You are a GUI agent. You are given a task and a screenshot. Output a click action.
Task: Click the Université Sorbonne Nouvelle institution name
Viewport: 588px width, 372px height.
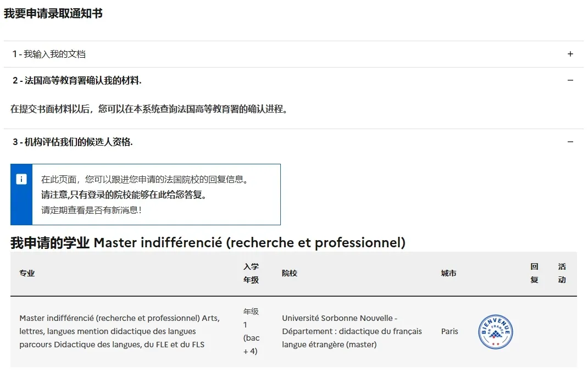(352, 331)
